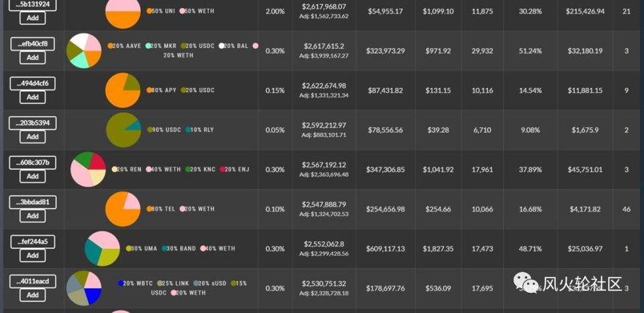Click Add for pool ...203b5394
Image resolution: width=644 pixels, height=313 pixels.
coord(32,136)
